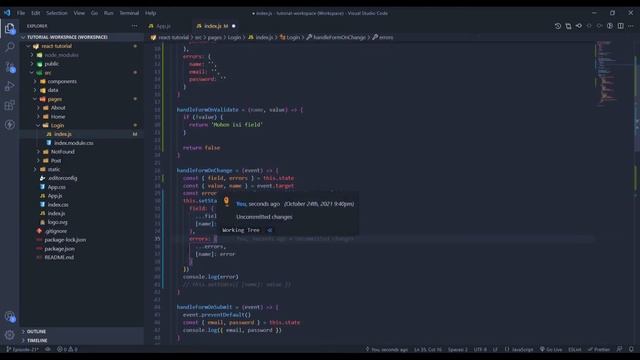This screenshot has width=640, height=360.
Task: Click the next revision icon in toolbar
Action: [x=600, y=26]
